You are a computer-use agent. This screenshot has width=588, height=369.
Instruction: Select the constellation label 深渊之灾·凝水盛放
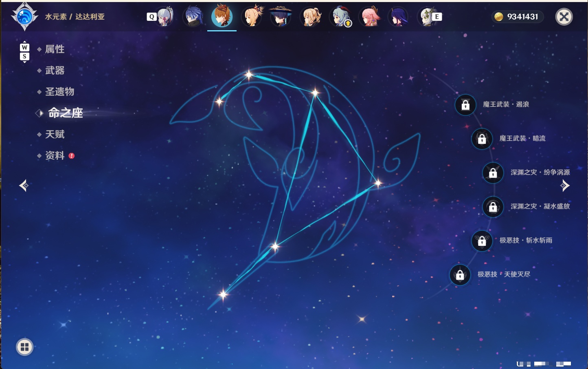pos(540,206)
